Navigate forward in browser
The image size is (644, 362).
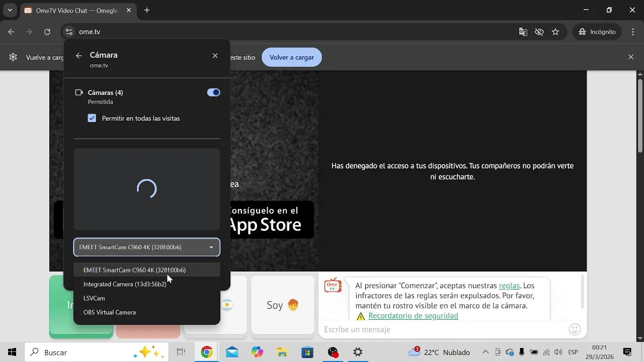click(x=29, y=32)
